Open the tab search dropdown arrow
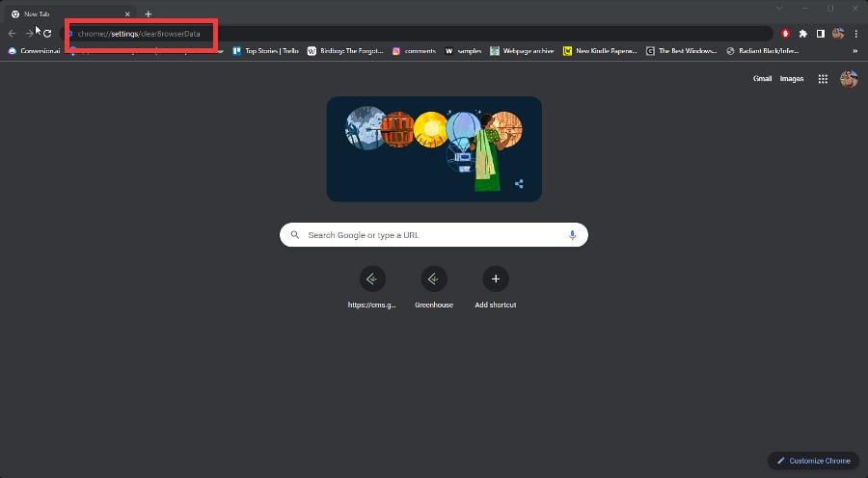The width and height of the screenshot is (868, 478). (x=779, y=9)
